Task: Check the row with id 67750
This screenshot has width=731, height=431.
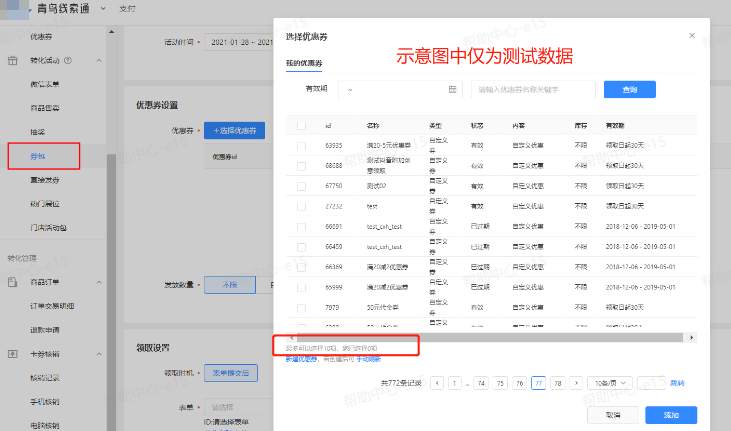Action: (301, 186)
